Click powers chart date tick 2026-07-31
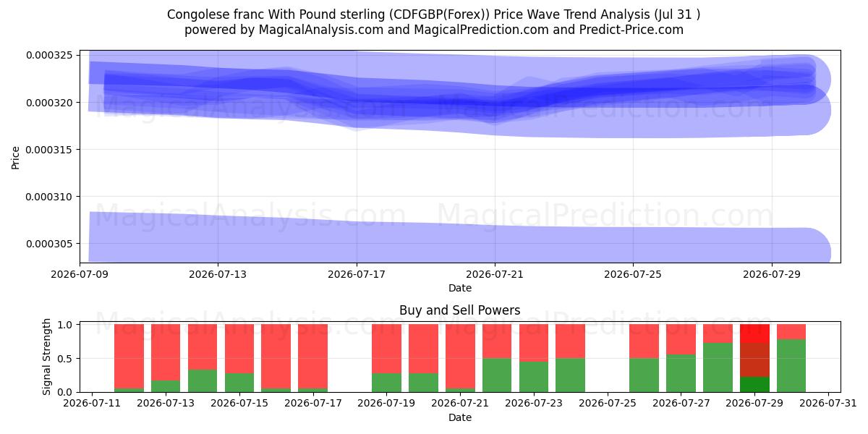 [x=827, y=404]
